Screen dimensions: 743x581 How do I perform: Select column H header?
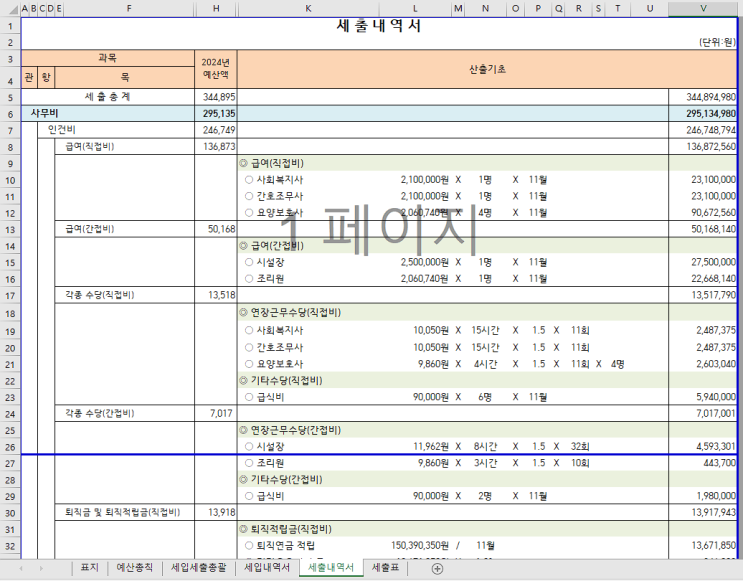(x=216, y=9)
